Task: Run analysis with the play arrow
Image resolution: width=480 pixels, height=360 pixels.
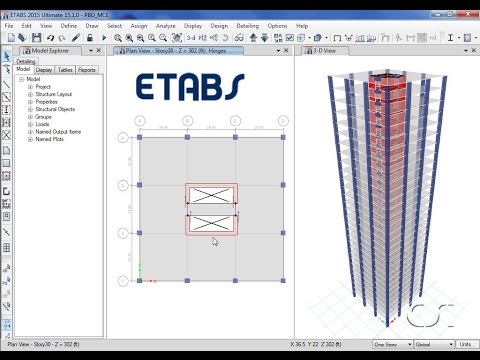Action: coord(104,38)
